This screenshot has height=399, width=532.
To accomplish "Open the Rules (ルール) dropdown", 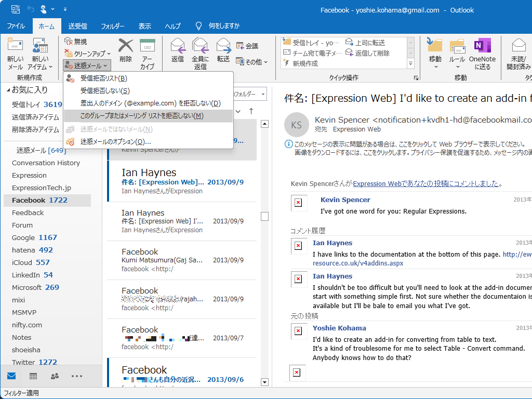I will point(457,54).
